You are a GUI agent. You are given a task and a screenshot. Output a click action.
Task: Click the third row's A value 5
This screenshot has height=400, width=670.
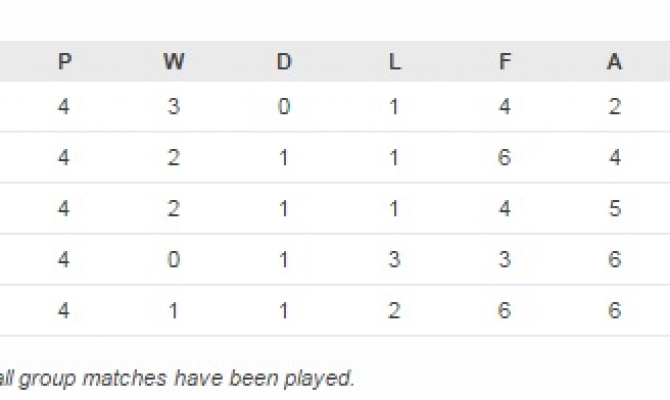614,209
